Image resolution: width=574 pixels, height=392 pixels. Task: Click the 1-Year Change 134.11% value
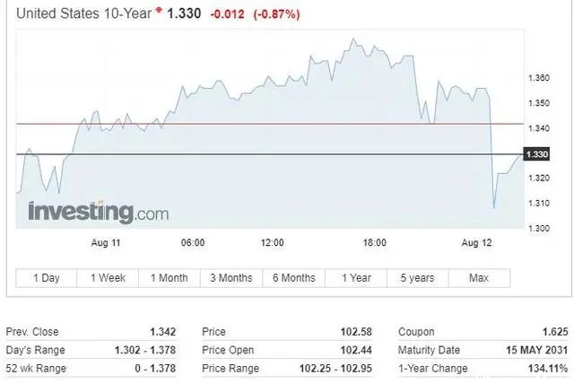pyautogui.click(x=548, y=368)
